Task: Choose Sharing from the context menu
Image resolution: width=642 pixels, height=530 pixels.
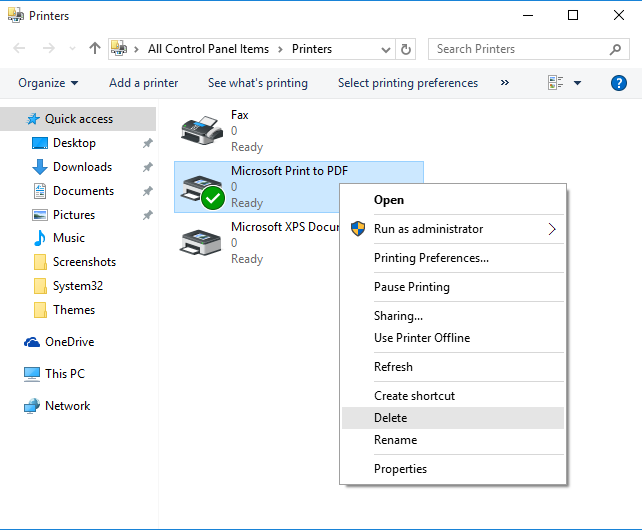Action: (x=453, y=316)
